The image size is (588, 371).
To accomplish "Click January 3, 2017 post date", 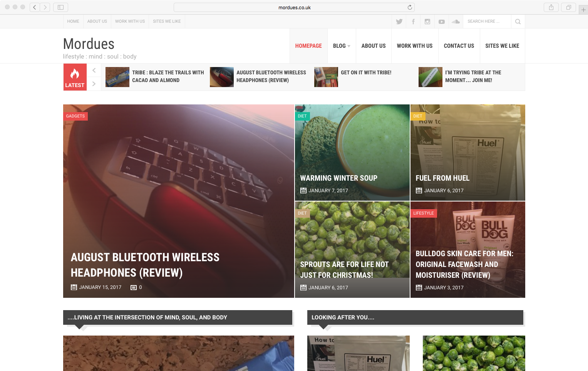I will point(444,288).
